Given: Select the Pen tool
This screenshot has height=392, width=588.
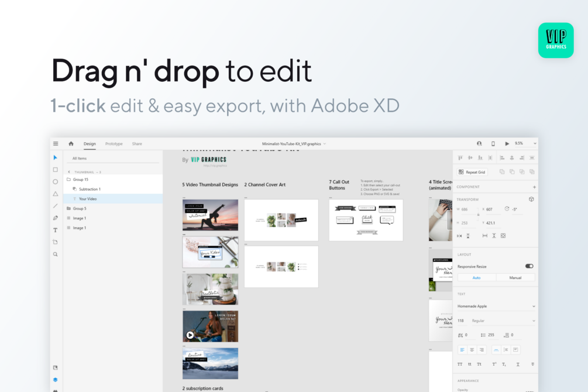Looking at the screenshot, I should 56,218.
